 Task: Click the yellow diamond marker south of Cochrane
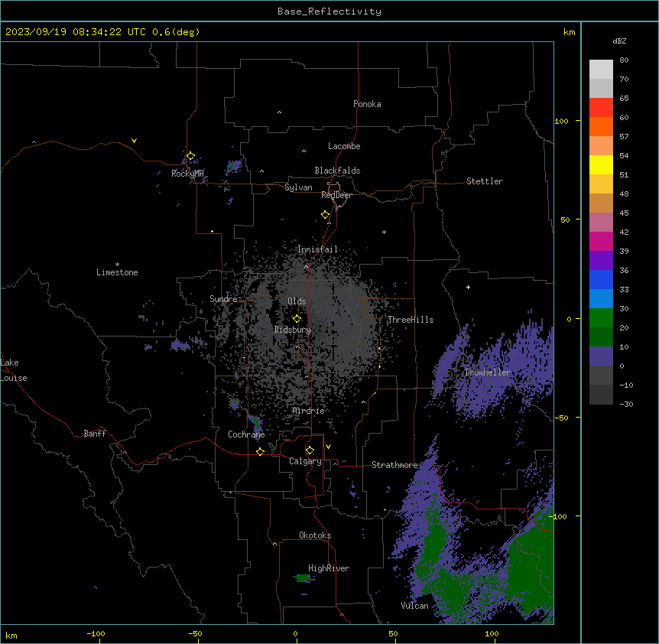coord(260,451)
